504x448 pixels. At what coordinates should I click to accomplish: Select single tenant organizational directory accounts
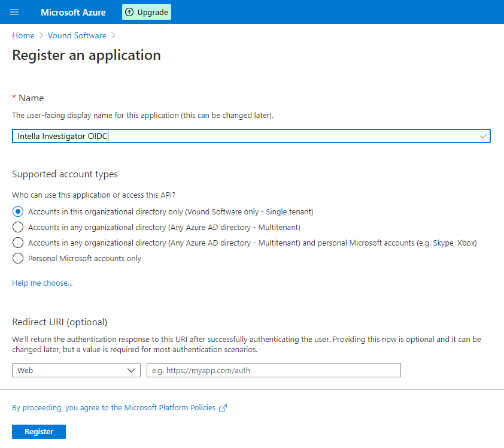coord(17,211)
